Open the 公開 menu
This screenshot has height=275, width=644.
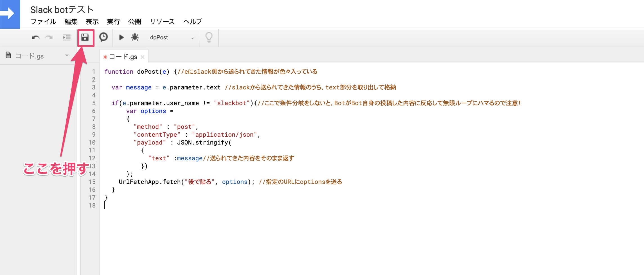135,22
